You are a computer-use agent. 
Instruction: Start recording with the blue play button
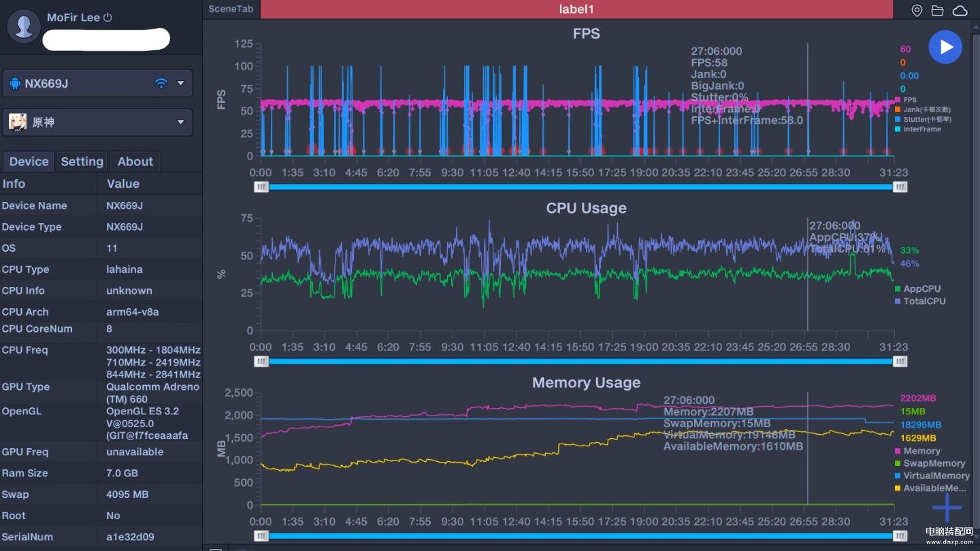945,47
